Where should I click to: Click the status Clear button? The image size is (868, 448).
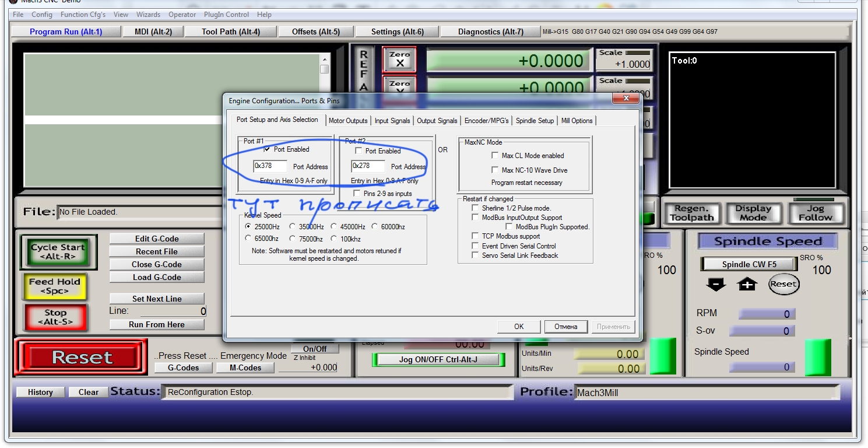tap(89, 392)
